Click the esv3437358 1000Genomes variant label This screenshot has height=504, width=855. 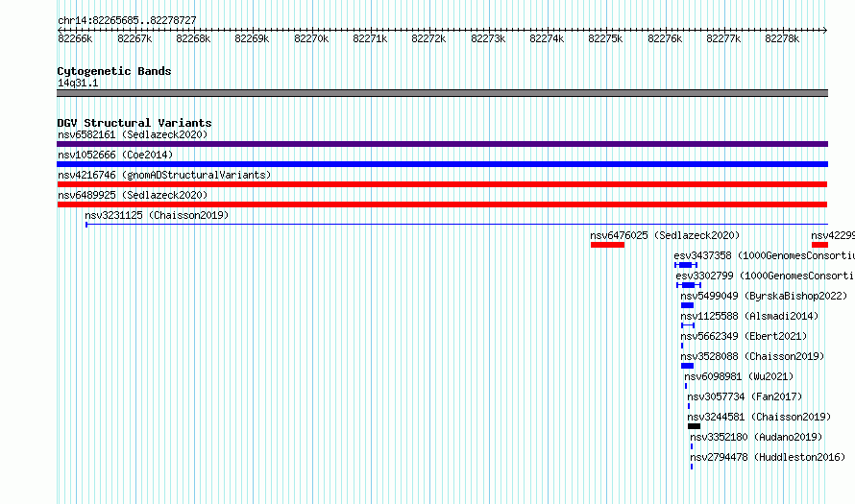(764, 255)
